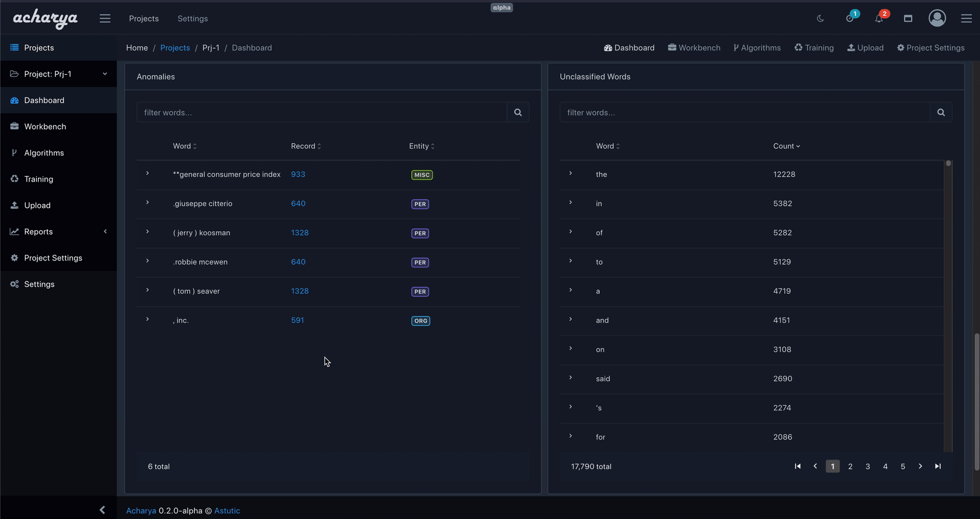Click the window layout icon in the top bar
This screenshot has height=519, width=980.
(x=908, y=19)
